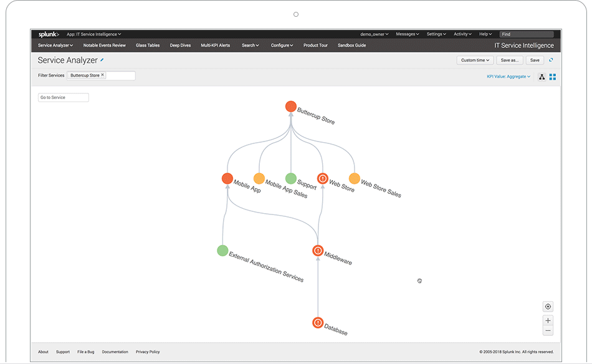Select the Web Store alert node
592x364 pixels.
pyautogui.click(x=322, y=178)
